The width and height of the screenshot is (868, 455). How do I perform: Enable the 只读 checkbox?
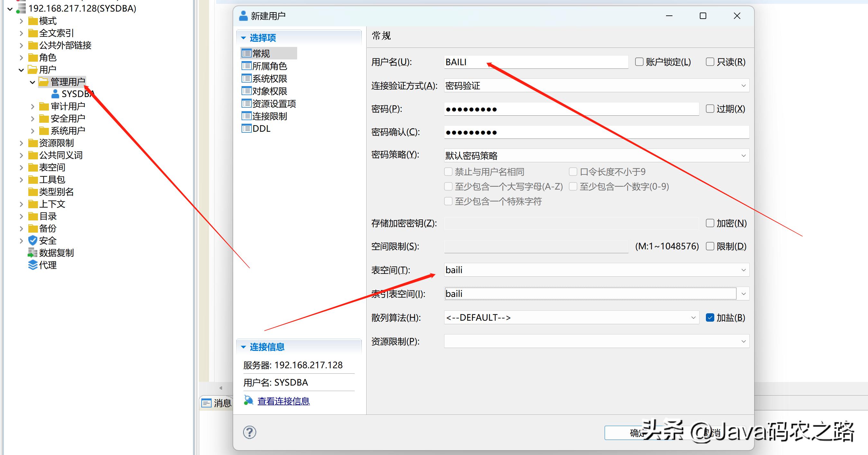(710, 62)
